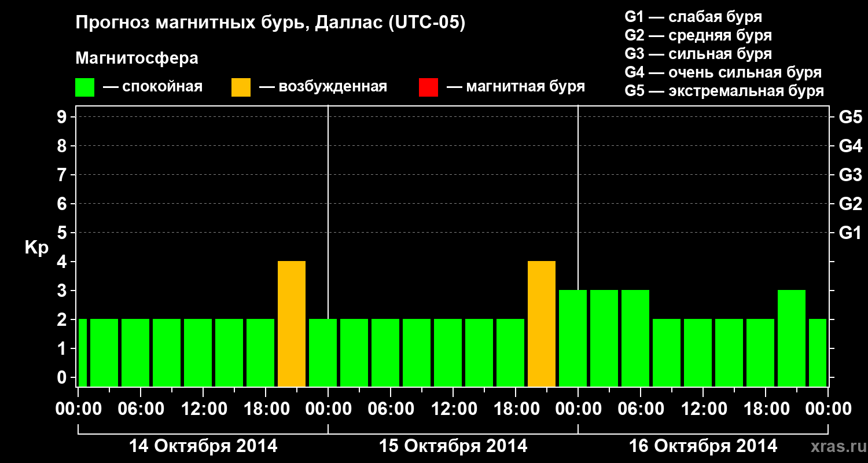Click the 'Магнитосфера' heading

137,58
